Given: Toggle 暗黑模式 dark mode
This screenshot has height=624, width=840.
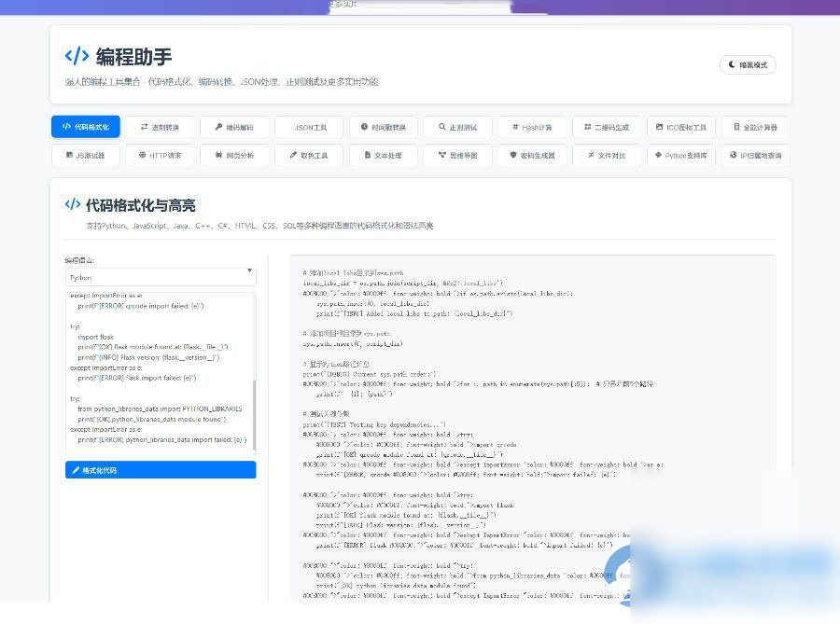Looking at the screenshot, I should click(747, 64).
